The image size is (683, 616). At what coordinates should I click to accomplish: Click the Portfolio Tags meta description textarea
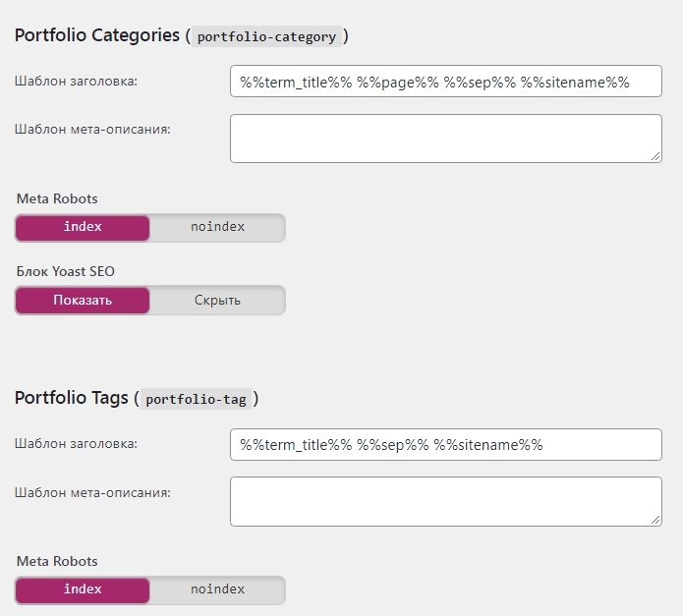point(445,501)
